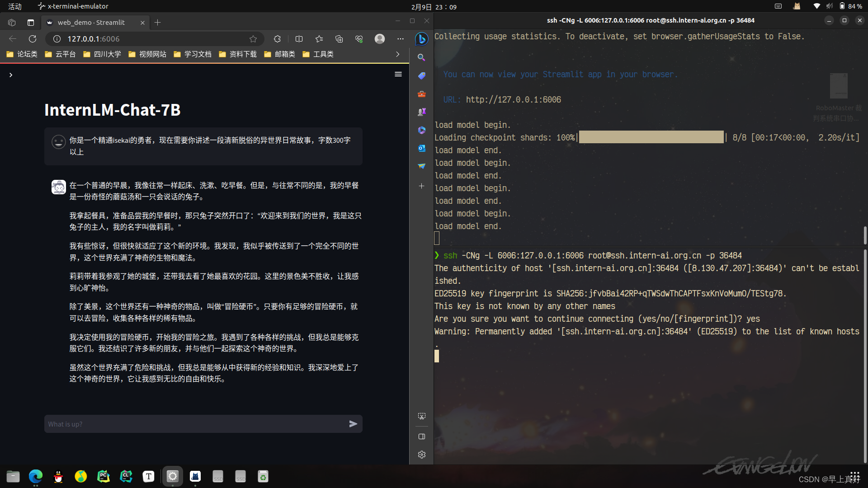Toggle split screen view in browser
The image size is (868, 488).
[299, 39]
